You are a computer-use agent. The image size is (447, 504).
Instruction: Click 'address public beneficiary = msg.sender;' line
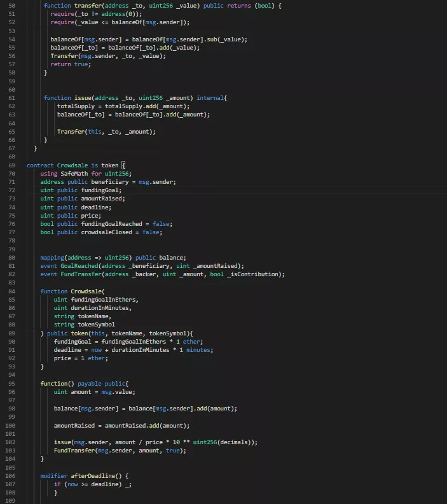click(x=108, y=182)
